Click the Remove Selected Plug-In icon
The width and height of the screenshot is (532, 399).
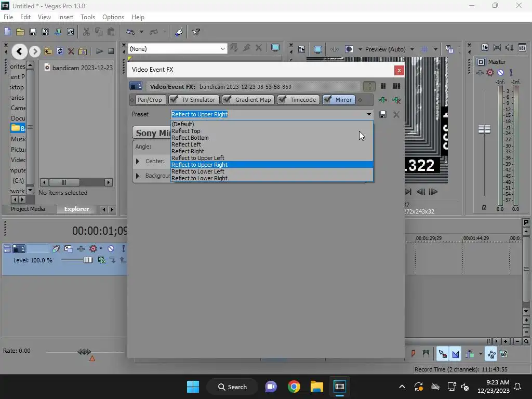396,100
